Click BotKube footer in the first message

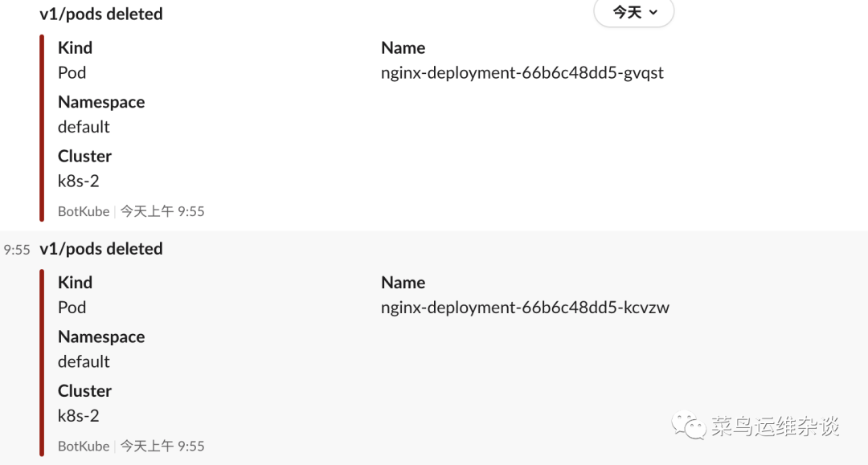(84, 212)
